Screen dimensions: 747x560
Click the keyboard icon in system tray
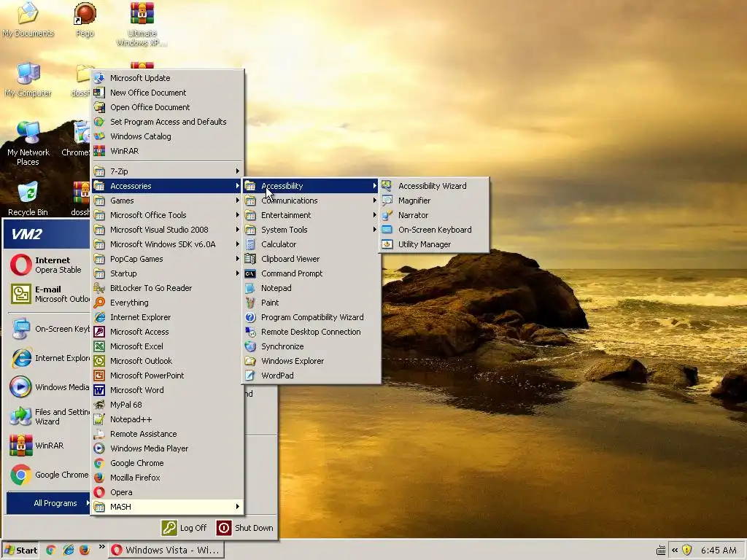click(x=661, y=551)
